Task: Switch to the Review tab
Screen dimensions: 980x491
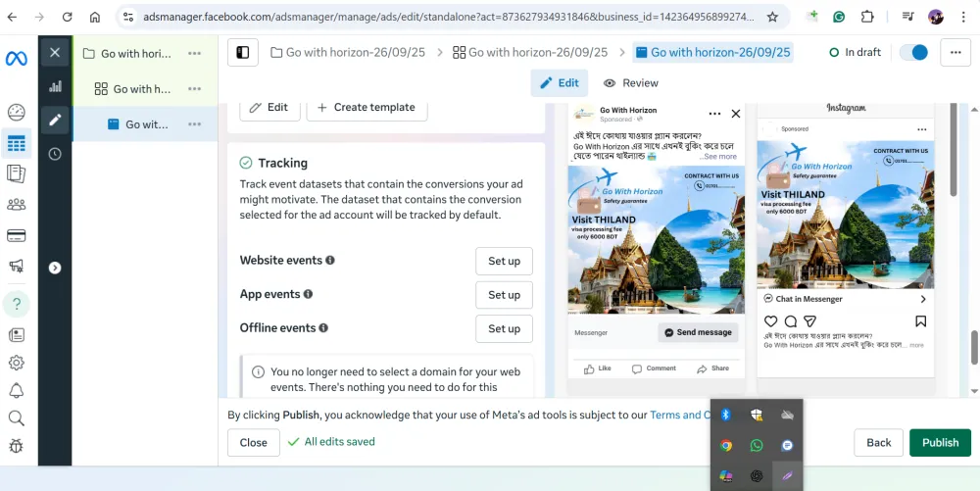Action: [631, 83]
